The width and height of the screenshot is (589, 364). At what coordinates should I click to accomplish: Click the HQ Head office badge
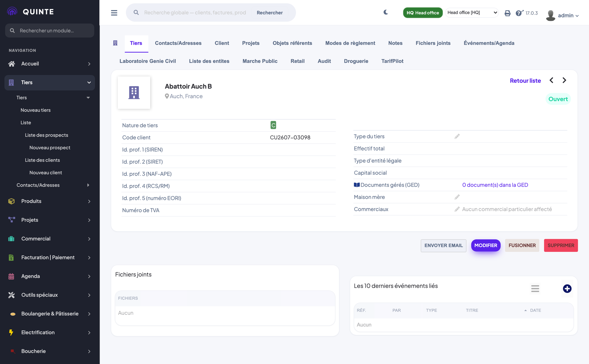coord(423,13)
